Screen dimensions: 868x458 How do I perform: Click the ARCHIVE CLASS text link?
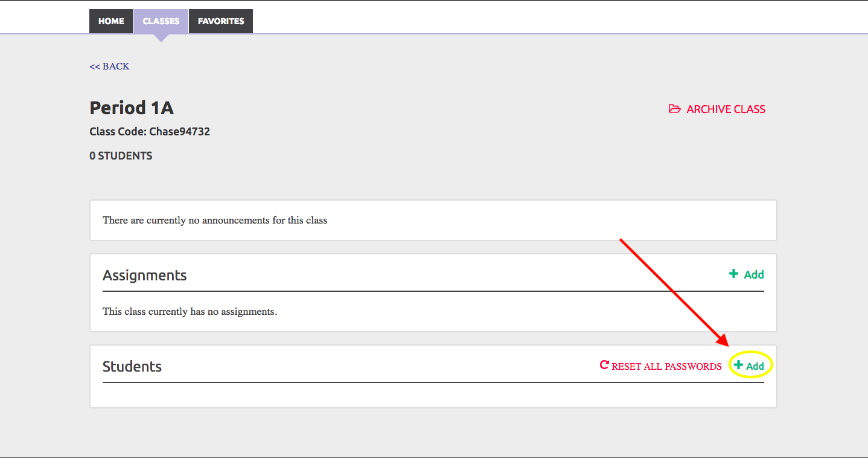726,109
